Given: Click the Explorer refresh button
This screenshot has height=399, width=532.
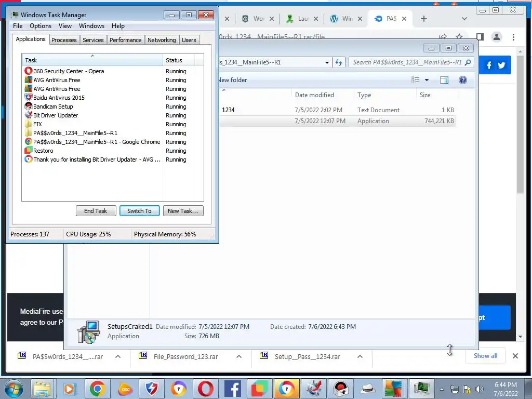Looking at the screenshot, I should coord(339,62).
